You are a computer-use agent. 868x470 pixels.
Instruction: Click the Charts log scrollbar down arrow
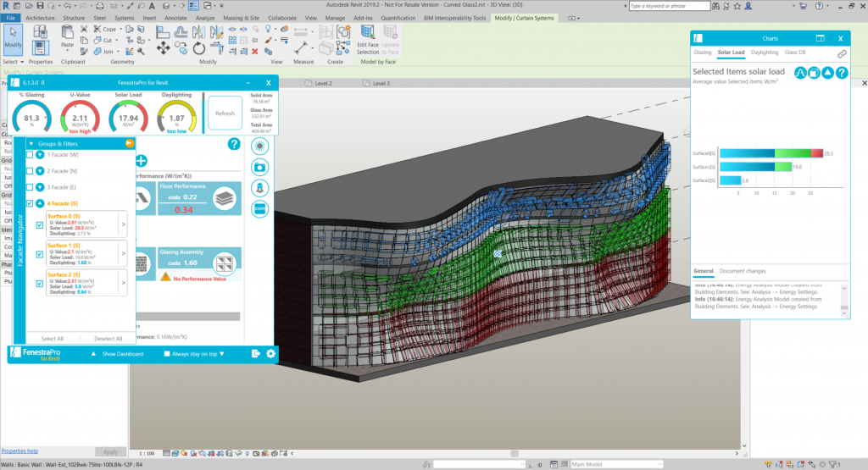coord(844,313)
